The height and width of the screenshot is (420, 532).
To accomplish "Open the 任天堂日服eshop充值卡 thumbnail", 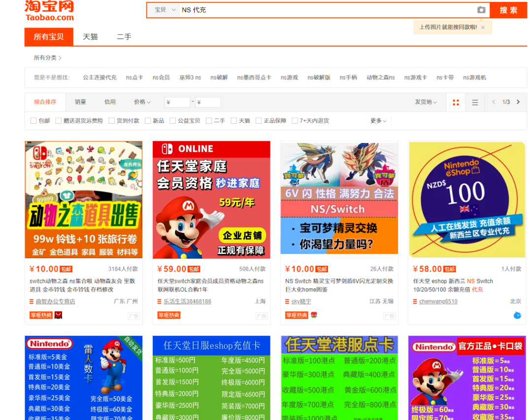I will [x=211, y=378].
